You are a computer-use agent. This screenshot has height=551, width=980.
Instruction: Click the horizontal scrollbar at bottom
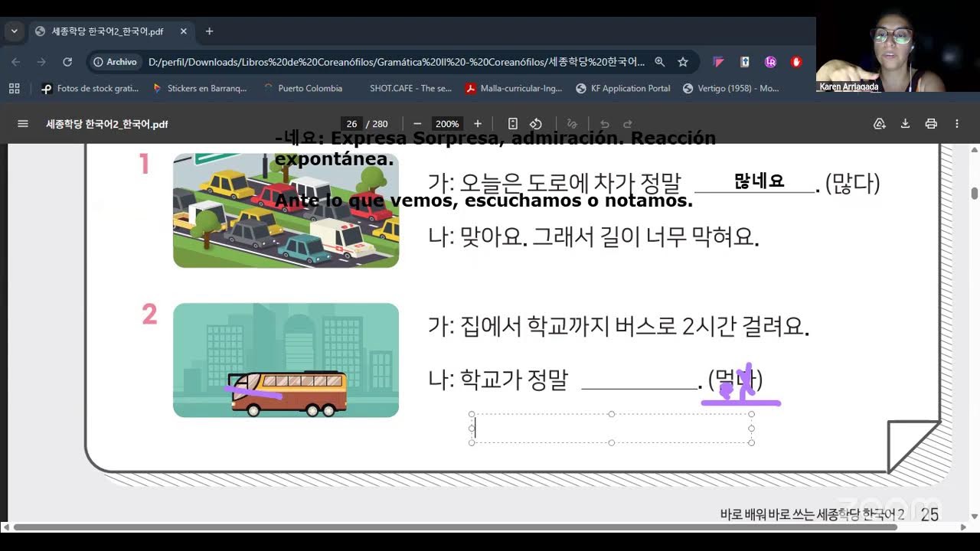pos(456,527)
